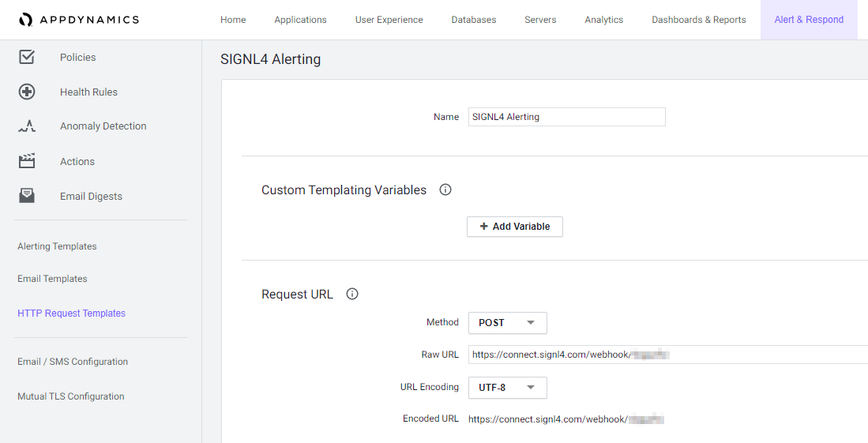The width and height of the screenshot is (868, 443).
Task: Click the Policies checkmark icon
Action: (x=27, y=57)
